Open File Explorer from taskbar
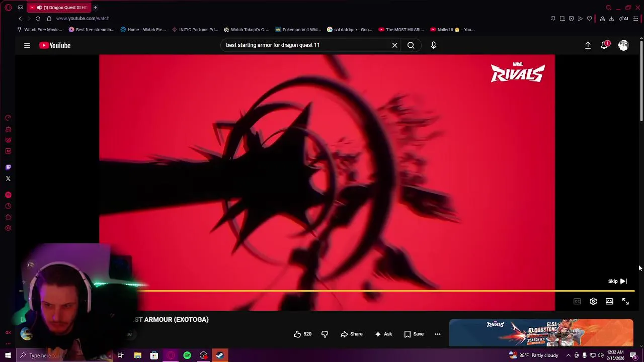 pos(137,355)
